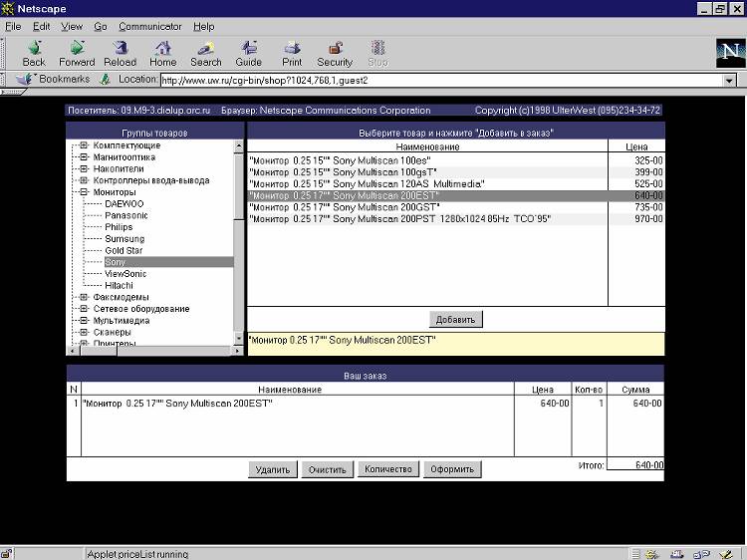
Task: Open the Security info icon
Action: click(x=335, y=52)
